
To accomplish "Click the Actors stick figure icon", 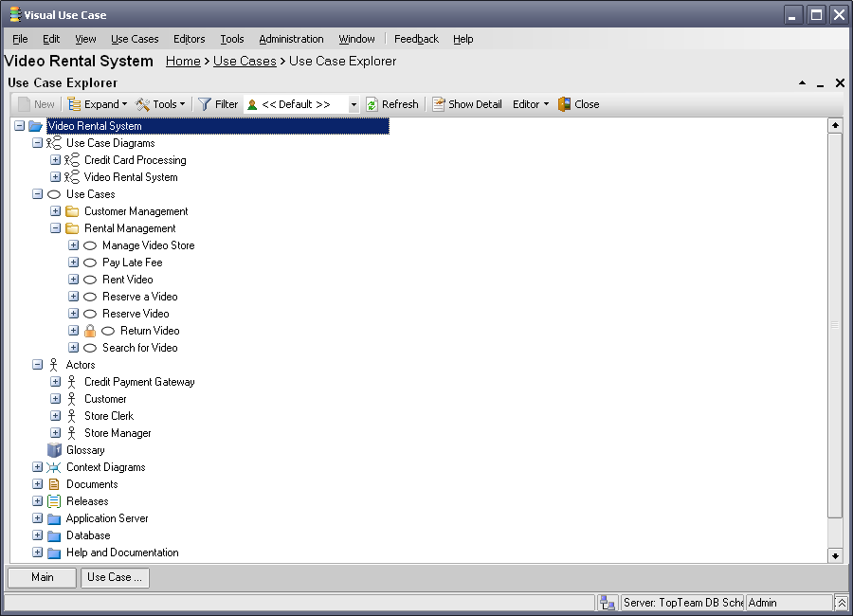I will [x=53, y=365].
